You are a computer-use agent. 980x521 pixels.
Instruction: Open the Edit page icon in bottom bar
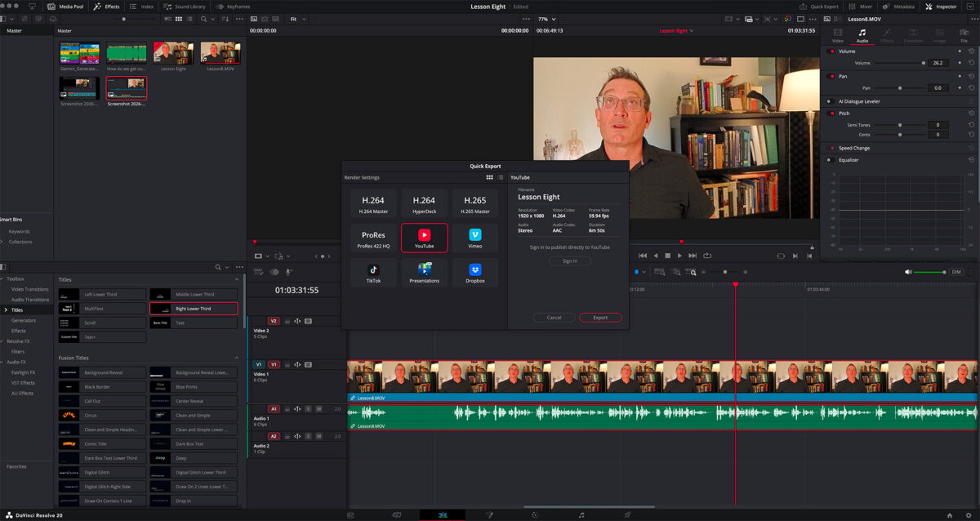coord(442,515)
